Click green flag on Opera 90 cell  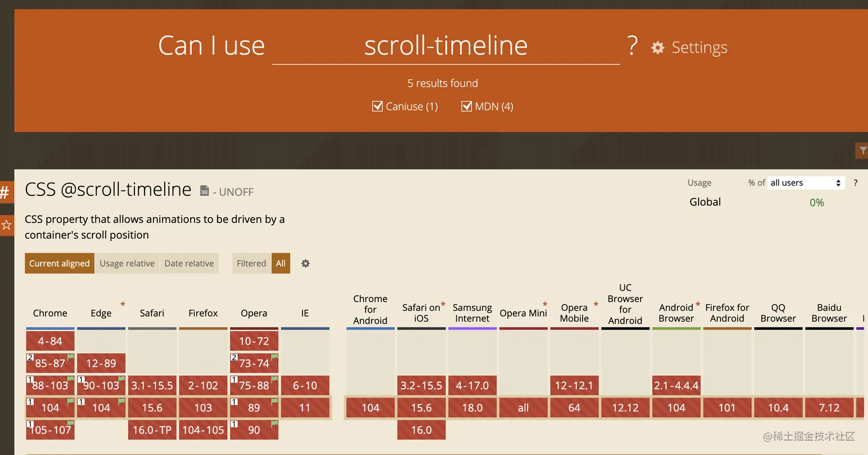pyautogui.click(x=274, y=424)
